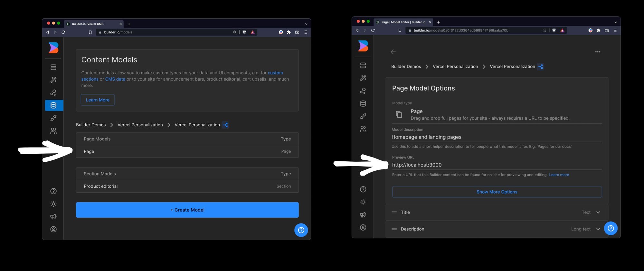
Task: Toggle theme sun icon in left window sidebar
Action: tap(53, 204)
